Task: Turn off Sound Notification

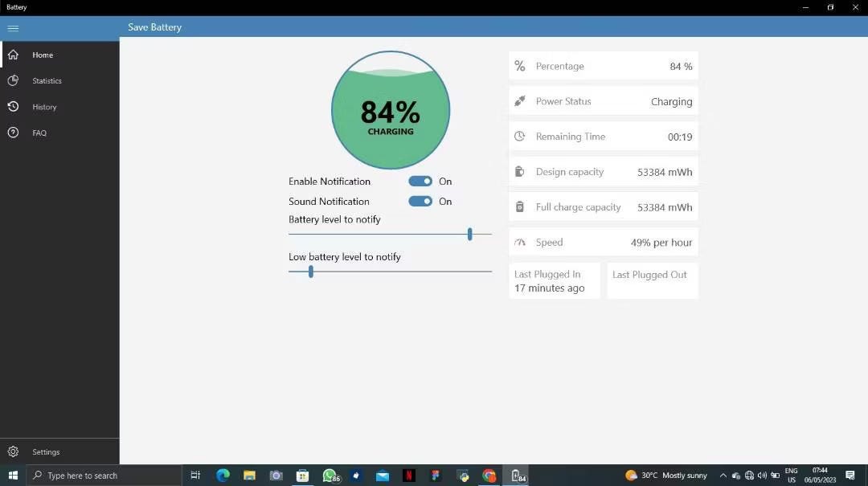Action: coord(420,201)
